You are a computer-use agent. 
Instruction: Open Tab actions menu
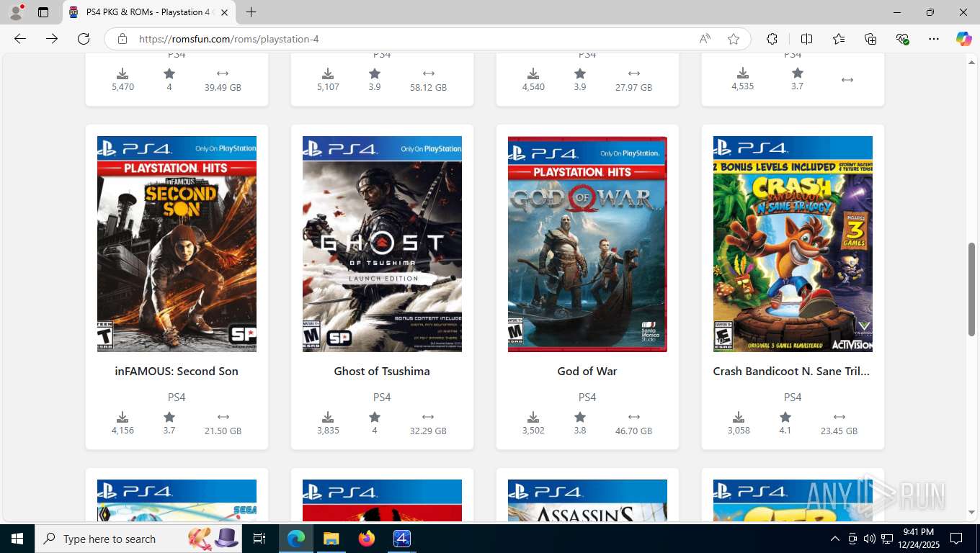tap(43, 12)
